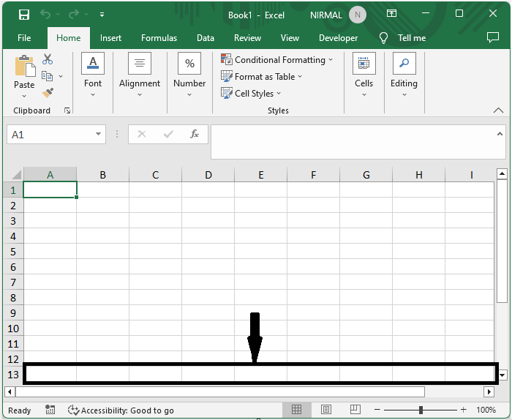Screen dimensions: 512x420
Task: Switch to Normal view
Action: coord(296,409)
